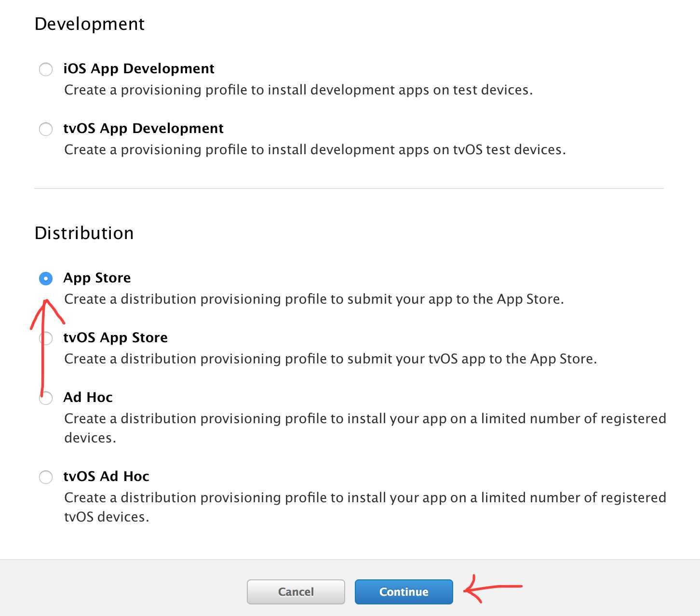Click the description about development apps on test devices
The width and height of the screenshot is (700, 616).
(x=298, y=90)
